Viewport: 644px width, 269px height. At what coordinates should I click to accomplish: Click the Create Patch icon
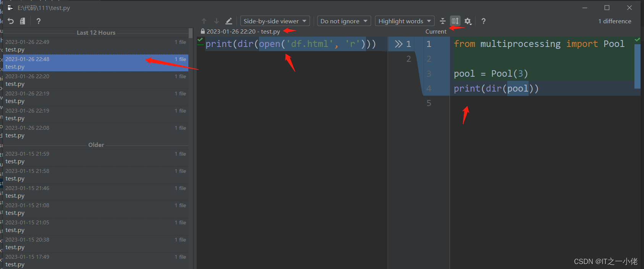pyautogui.click(x=23, y=21)
